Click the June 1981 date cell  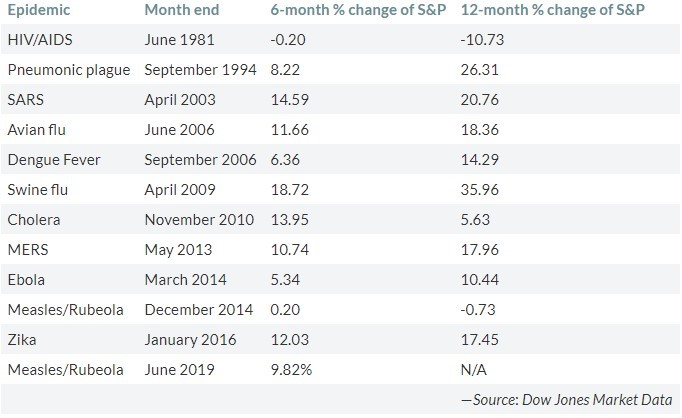tap(177, 40)
